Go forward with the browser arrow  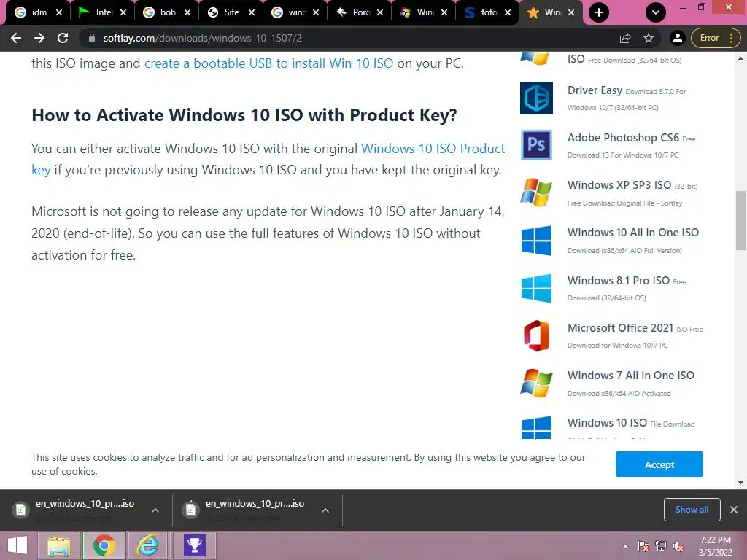click(x=39, y=38)
